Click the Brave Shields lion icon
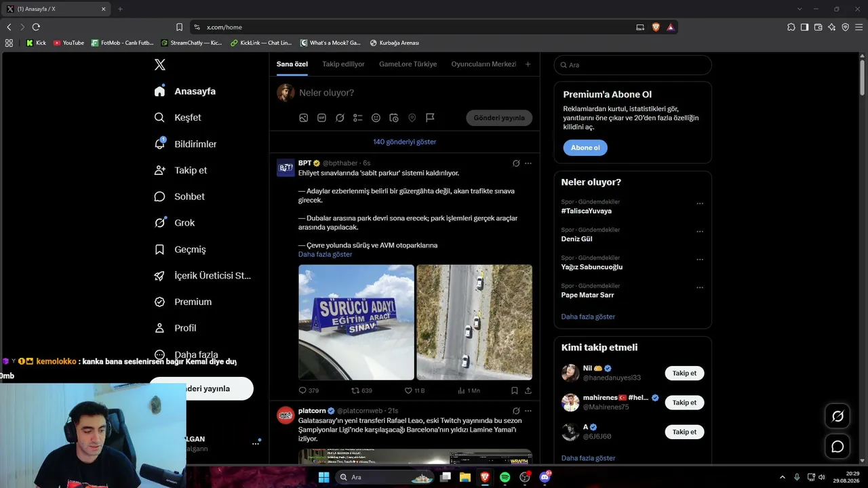868x488 pixels. (x=656, y=27)
